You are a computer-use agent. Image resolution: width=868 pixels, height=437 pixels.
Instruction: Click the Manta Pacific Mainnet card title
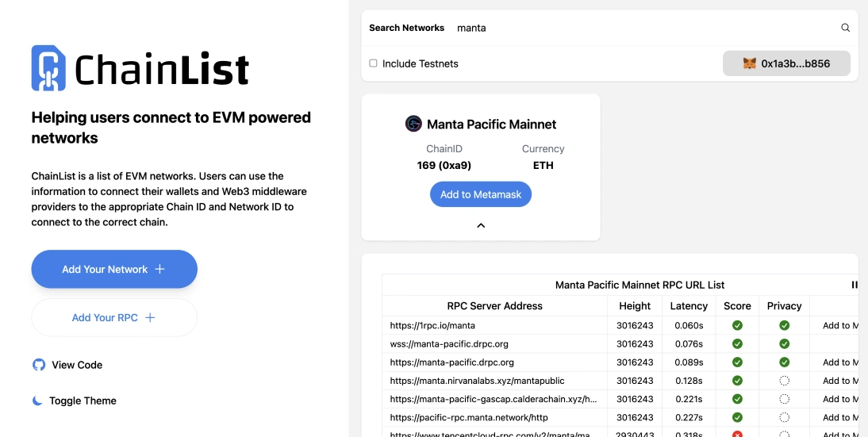[492, 124]
